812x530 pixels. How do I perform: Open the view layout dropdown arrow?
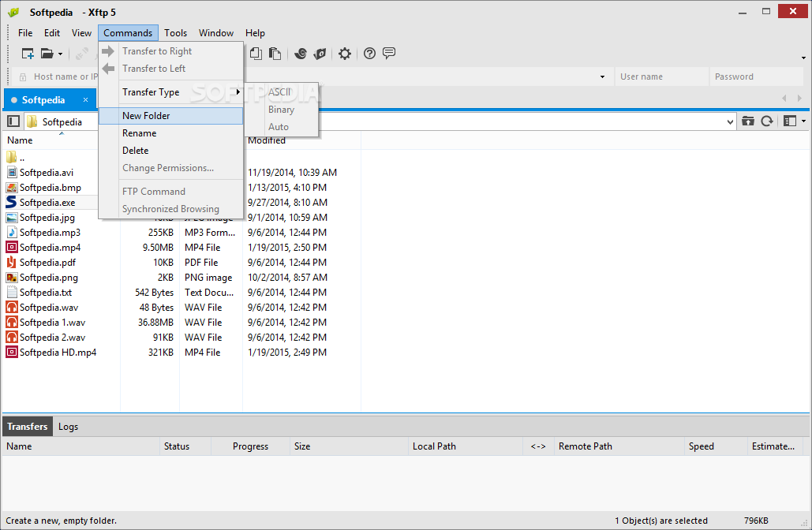click(x=803, y=121)
